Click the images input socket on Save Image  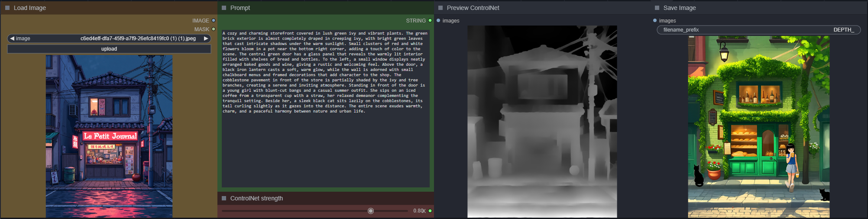[655, 20]
